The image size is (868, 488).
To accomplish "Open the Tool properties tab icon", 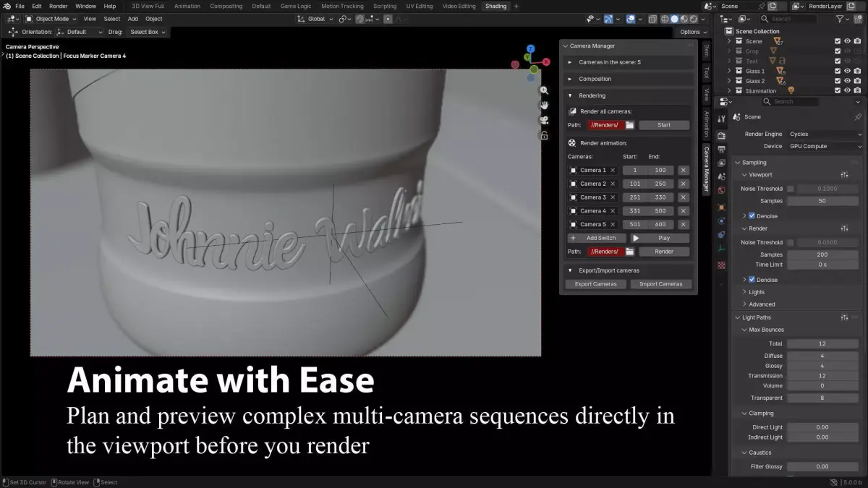I will [721, 119].
